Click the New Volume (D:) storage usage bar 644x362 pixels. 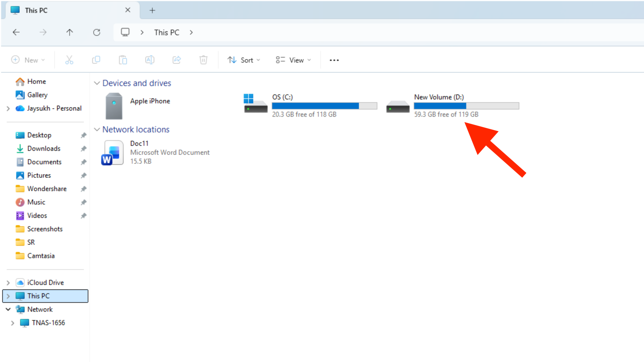click(467, 106)
